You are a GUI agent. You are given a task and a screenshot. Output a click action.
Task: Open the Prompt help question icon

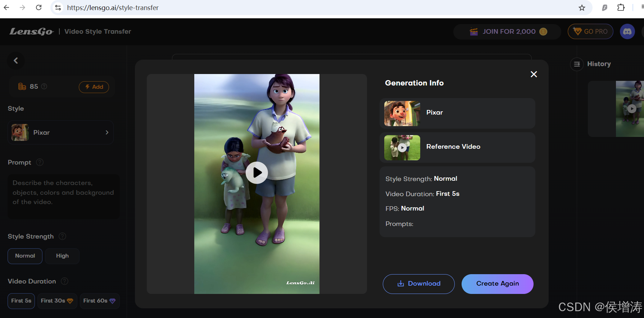tap(40, 162)
